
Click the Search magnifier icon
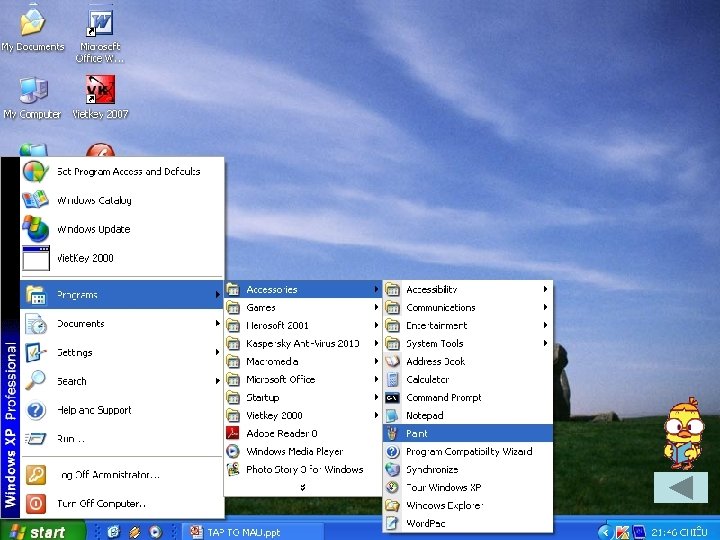(x=36, y=381)
